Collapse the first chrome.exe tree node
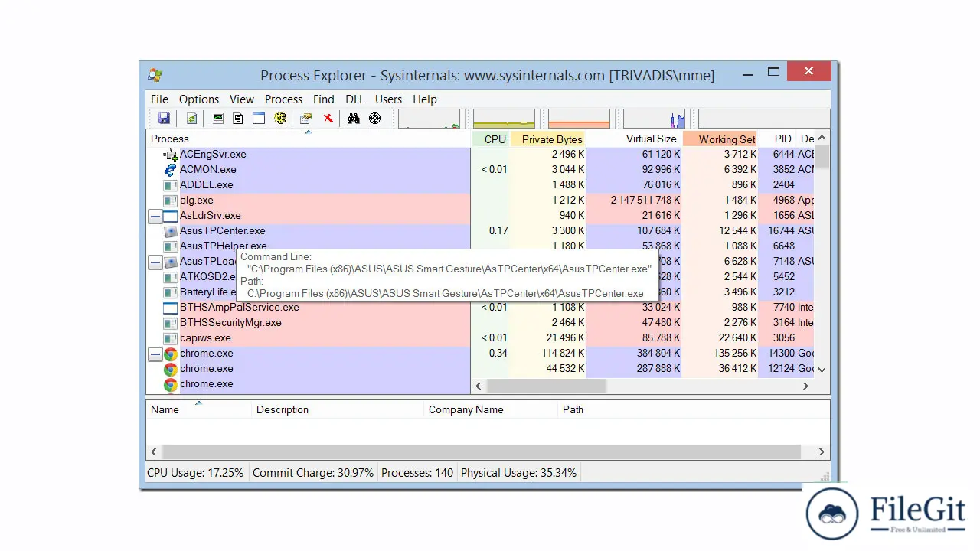Viewport: 980px width, 551px height. point(155,354)
